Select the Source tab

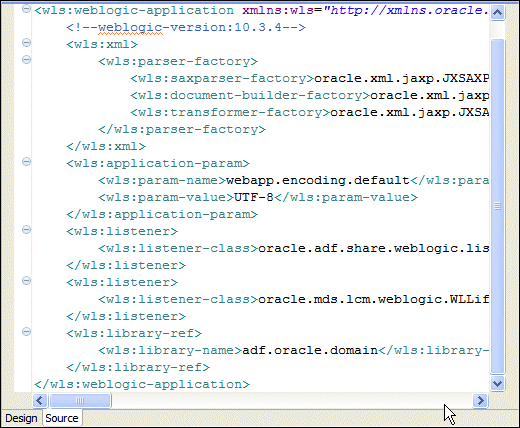click(62, 418)
